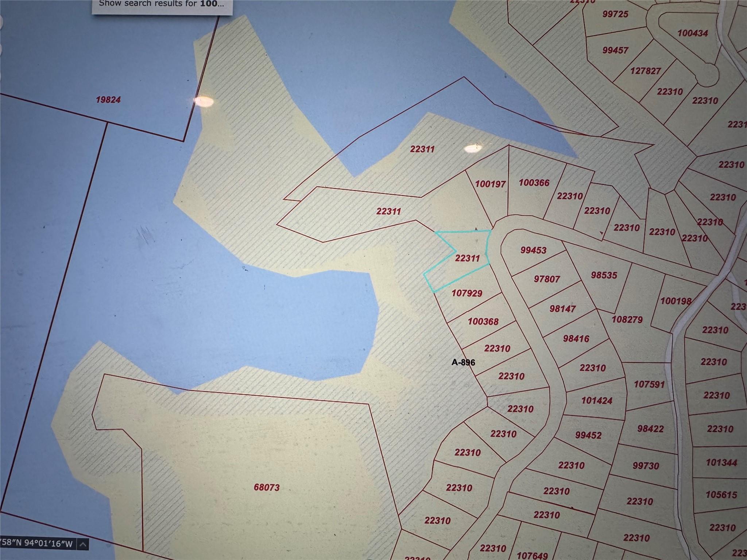The width and height of the screenshot is (747, 560).
Task: Click parcel 107929 below highlighted lot
Action: [467, 293]
